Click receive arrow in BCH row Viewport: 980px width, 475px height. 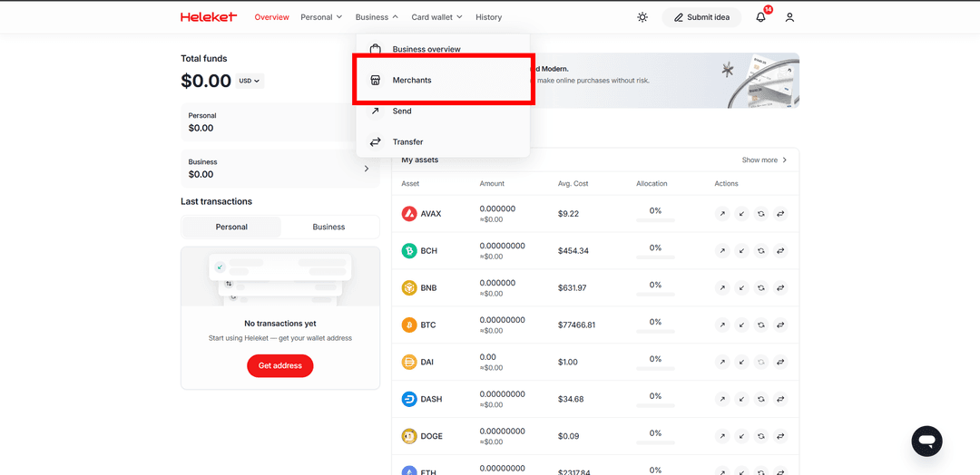coord(741,251)
